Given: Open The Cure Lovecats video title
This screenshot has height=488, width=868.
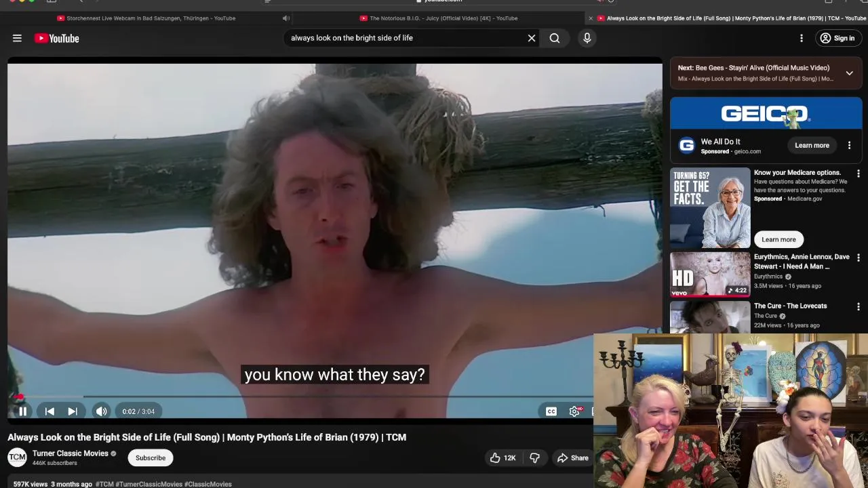Looking at the screenshot, I should pyautogui.click(x=790, y=306).
